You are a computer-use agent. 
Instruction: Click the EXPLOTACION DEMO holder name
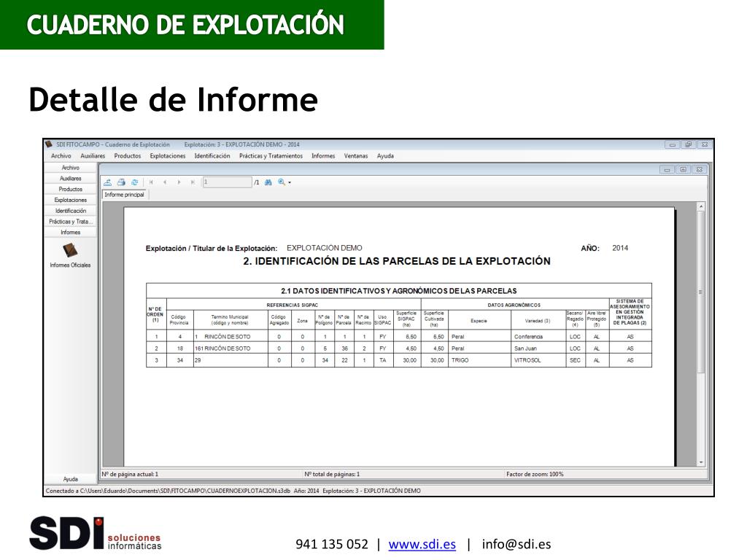click(x=325, y=248)
